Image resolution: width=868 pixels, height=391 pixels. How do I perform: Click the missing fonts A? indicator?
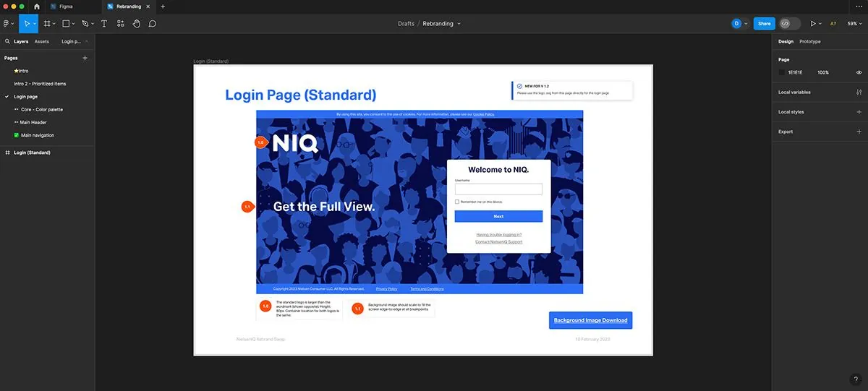tap(833, 23)
